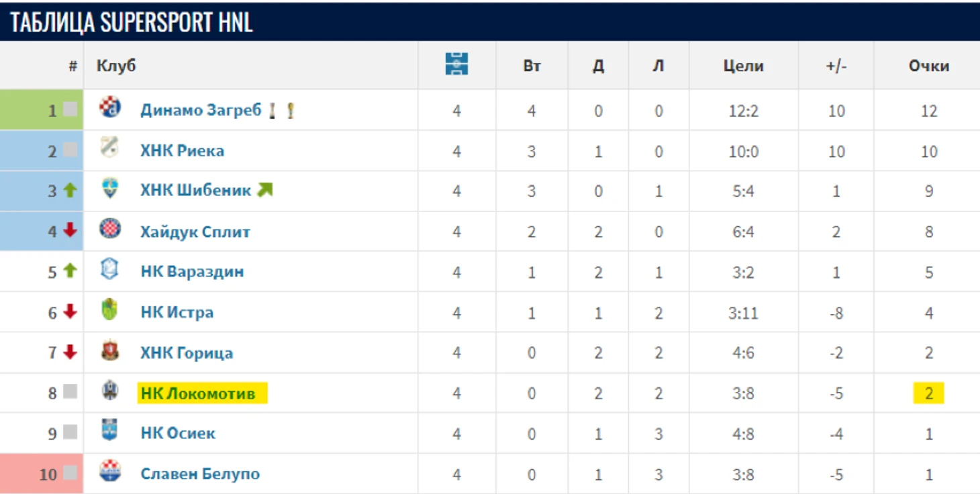Click the HNK Gorica club crest
Screen dimensions: 980x494
[110, 351]
